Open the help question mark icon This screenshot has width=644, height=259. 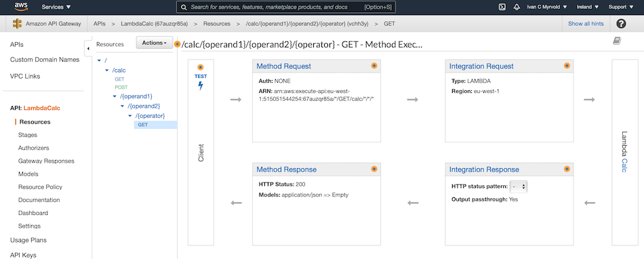tap(621, 24)
